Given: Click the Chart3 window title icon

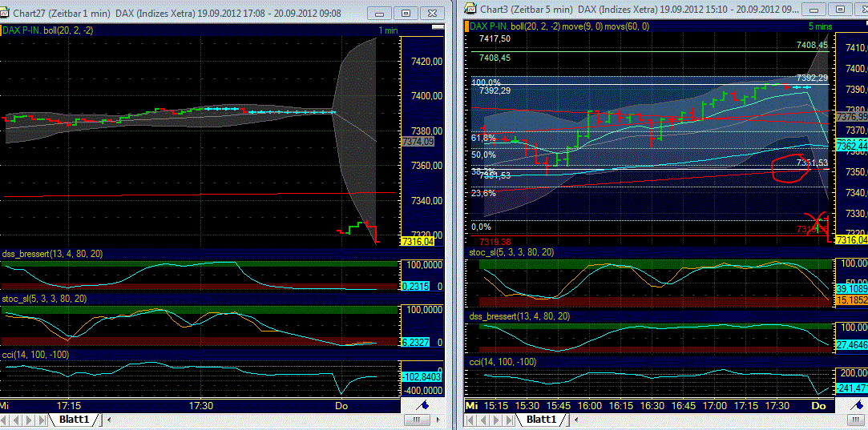Looking at the screenshot, I should 471,8.
